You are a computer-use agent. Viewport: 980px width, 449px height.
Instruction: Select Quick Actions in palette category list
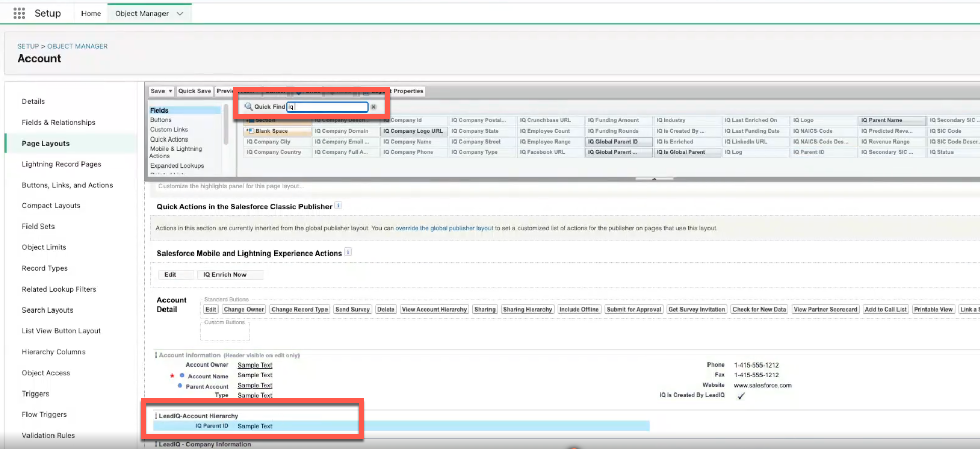click(x=169, y=139)
